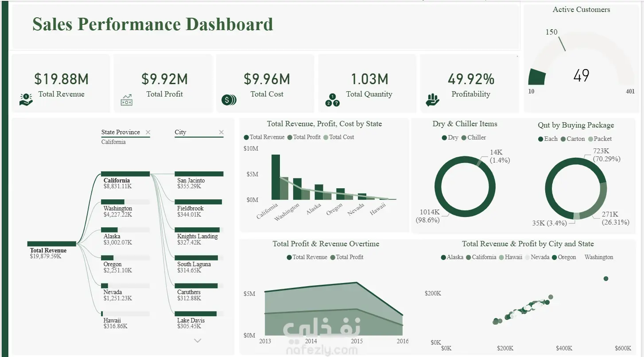This screenshot has height=357, width=644.
Task: Click the Alaska revenue bar in chart
Action: pos(319,192)
